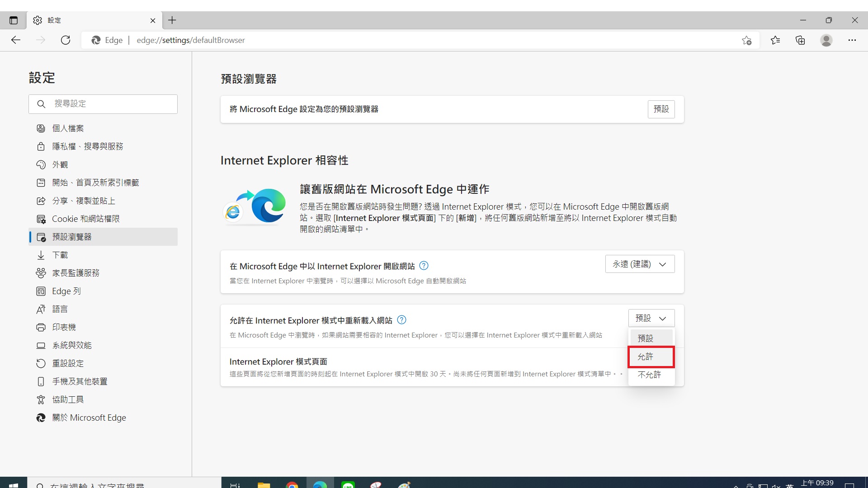This screenshot has height=488, width=868.
Task: Open the Settings and more ellipsis menu
Action: [x=852, y=40]
